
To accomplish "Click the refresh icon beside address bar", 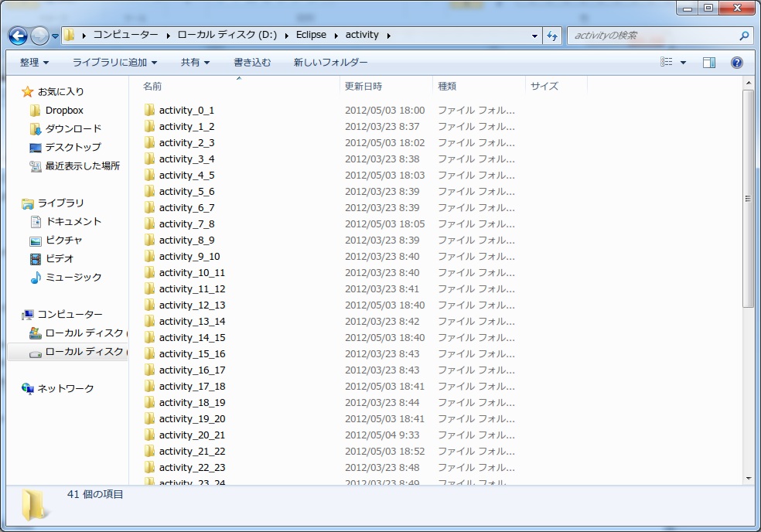I will (x=552, y=36).
